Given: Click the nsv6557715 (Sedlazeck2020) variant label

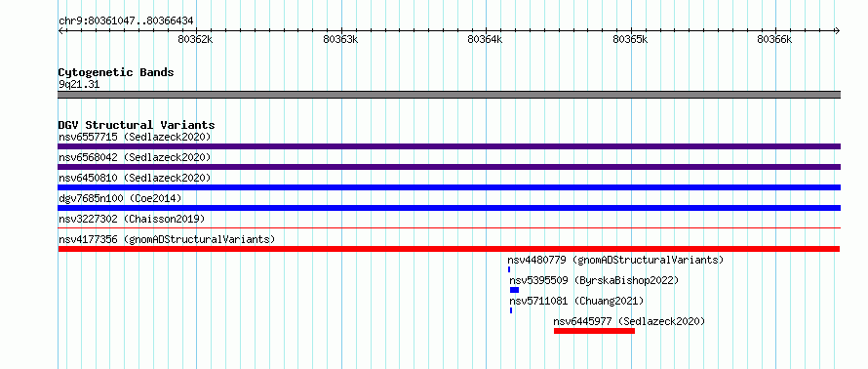Looking at the screenshot, I should point(135,137).
